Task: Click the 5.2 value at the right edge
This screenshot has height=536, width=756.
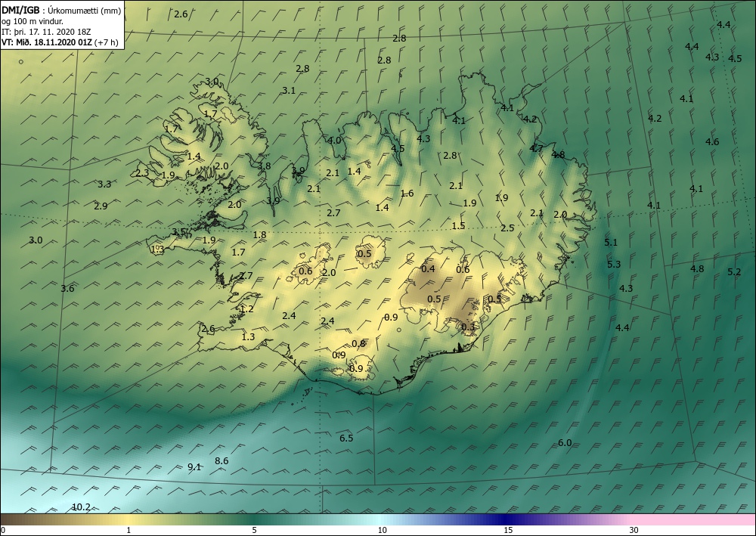Action: [x=734, y=272]
